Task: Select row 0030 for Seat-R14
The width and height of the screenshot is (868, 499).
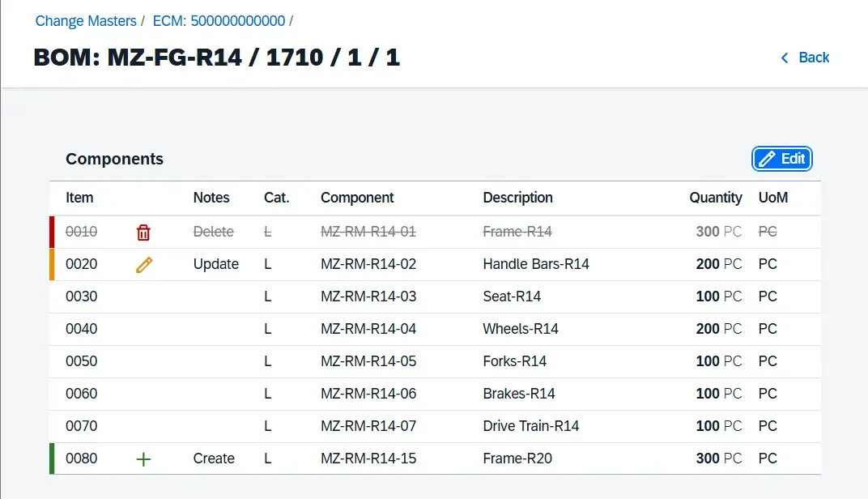Action: [405, 296]
